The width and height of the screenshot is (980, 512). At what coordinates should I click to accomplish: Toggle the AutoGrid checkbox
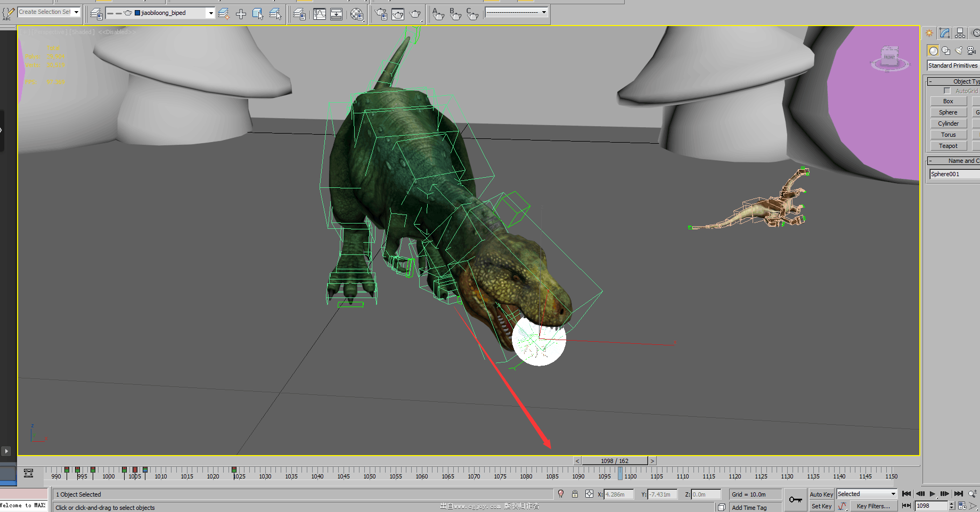pyautogui.click(x=947, y=91)
